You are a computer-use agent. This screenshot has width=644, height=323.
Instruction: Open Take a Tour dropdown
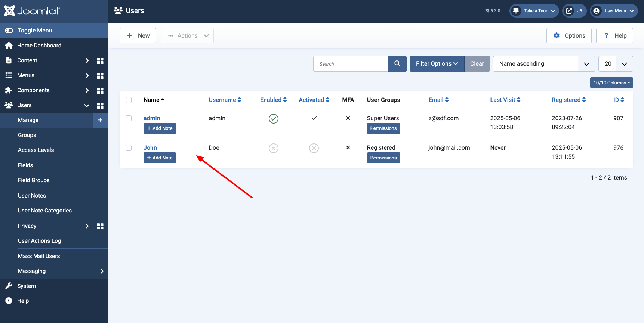[534, 11]
